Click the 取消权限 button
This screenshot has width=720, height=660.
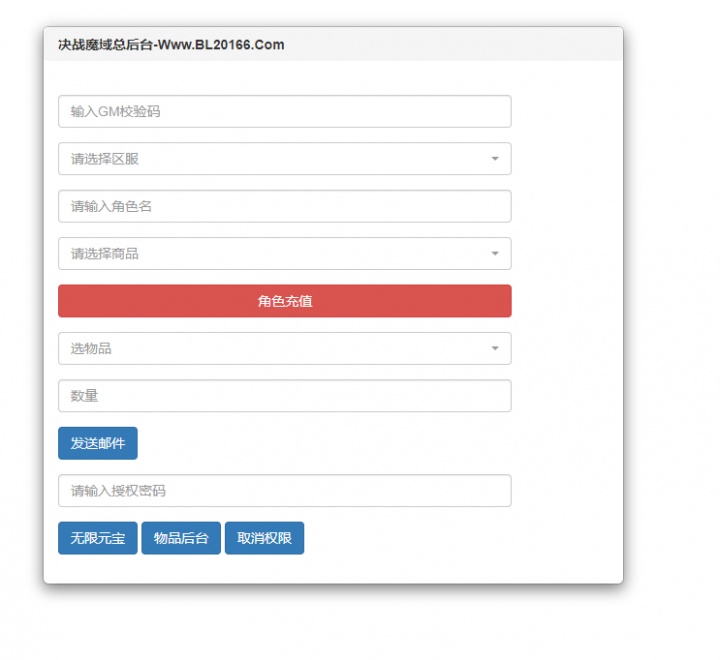(x=264, y=538)
